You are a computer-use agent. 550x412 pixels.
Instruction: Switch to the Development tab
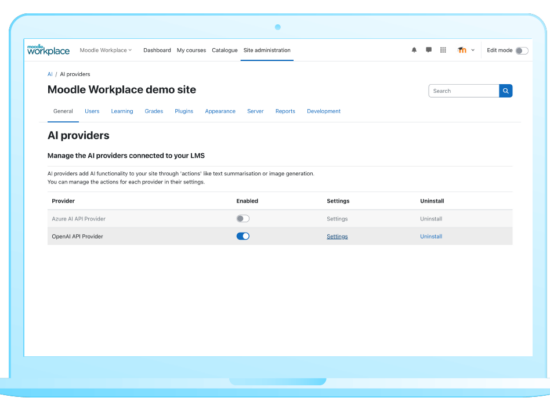pos(323,111)
